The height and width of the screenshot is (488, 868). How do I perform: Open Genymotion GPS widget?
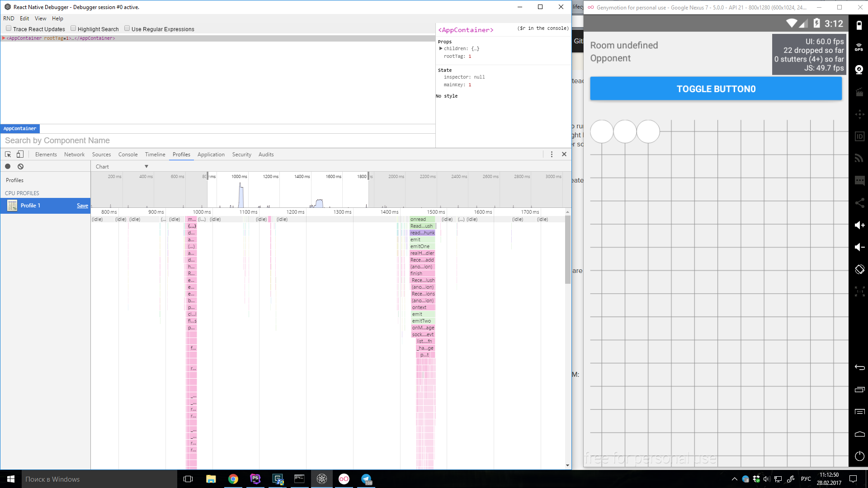(x=859, y=47)
